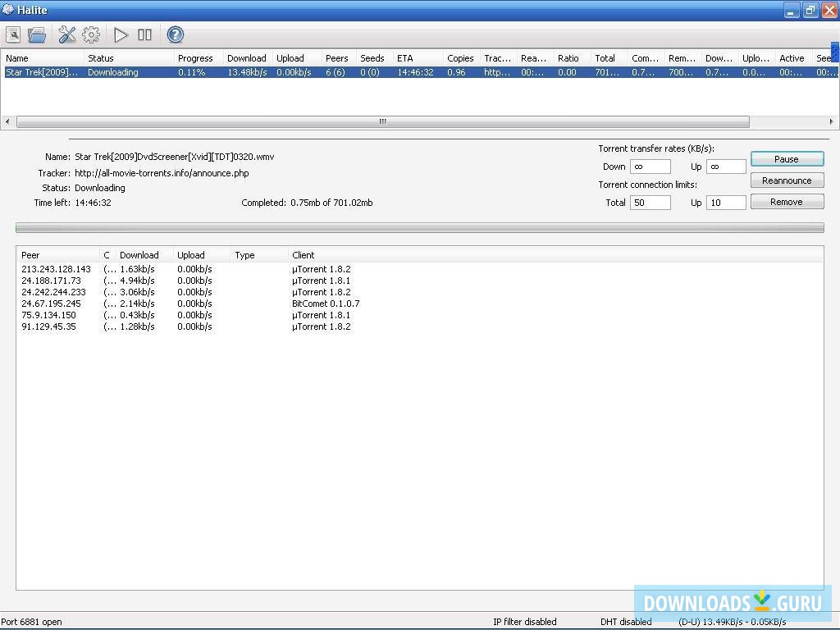Open advanced options with the gear icon
Viewport: 840px width, 630px height.
91,34
